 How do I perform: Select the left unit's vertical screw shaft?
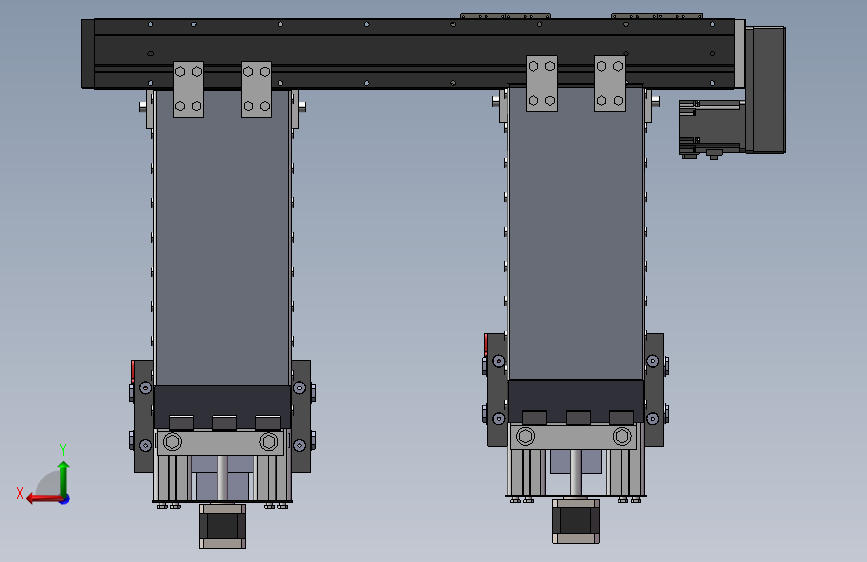[x=222, y=478]
